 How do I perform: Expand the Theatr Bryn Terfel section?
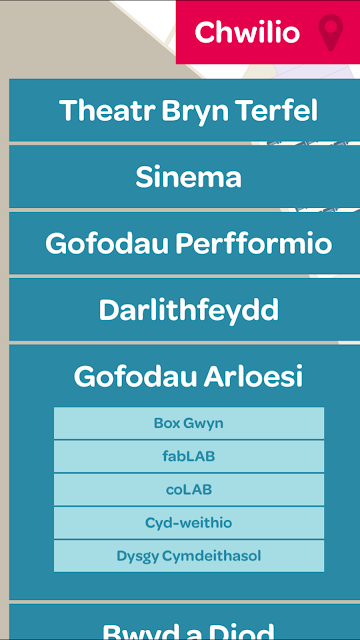pos(184,111)
